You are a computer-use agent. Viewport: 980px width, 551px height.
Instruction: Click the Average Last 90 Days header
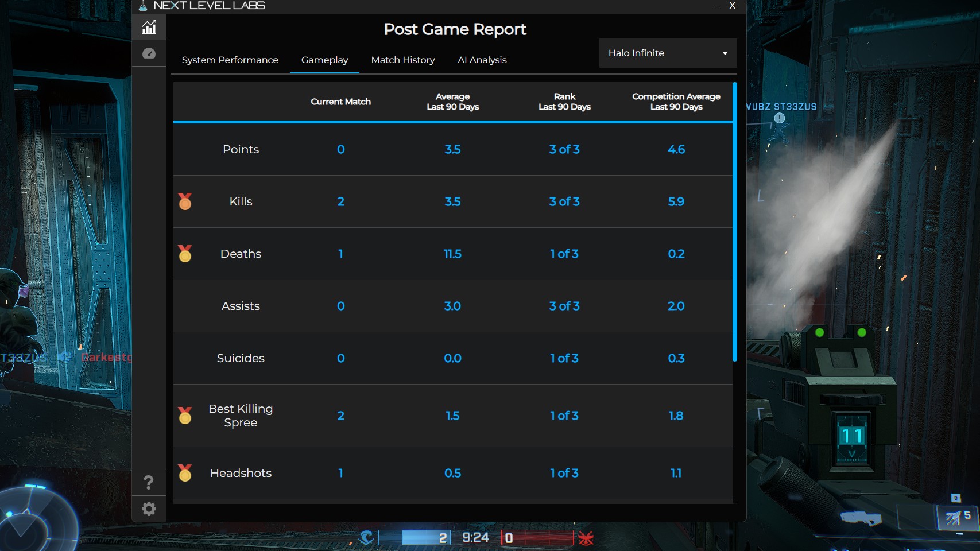(452, 102)
